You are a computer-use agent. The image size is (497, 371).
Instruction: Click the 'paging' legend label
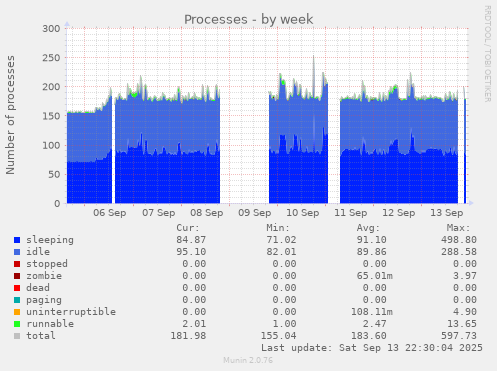click(44, 300)
